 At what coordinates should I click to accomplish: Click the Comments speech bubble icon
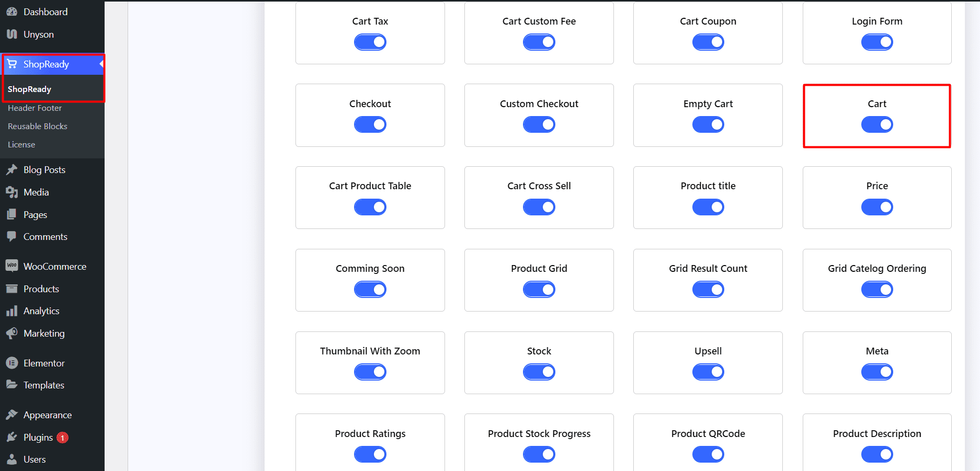pos(12,236)
